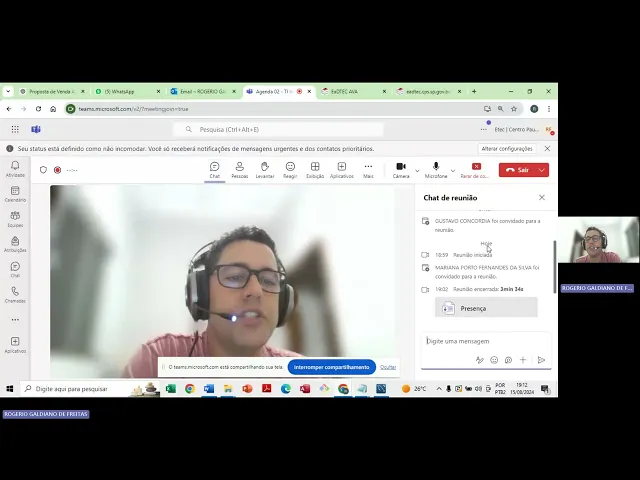
Task: Show more apps via sidebar ellipsis
Action: (x=15, y=320)
